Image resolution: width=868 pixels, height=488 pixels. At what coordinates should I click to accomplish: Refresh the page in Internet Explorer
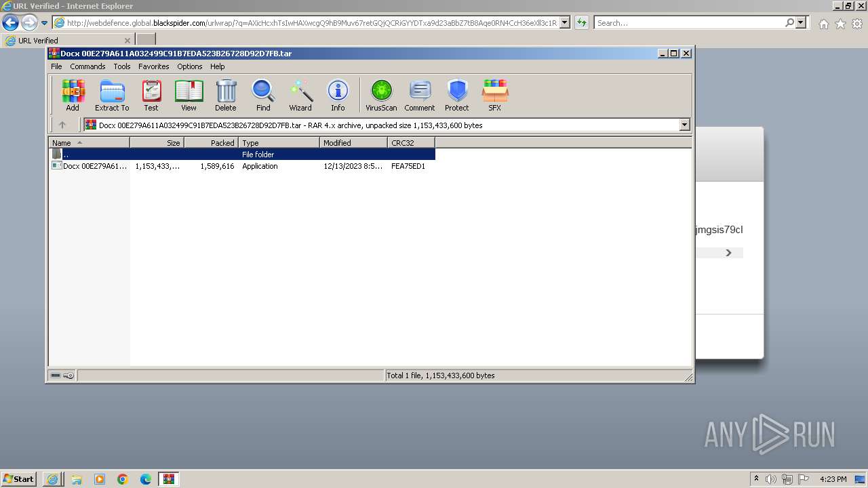coord(582,23)
